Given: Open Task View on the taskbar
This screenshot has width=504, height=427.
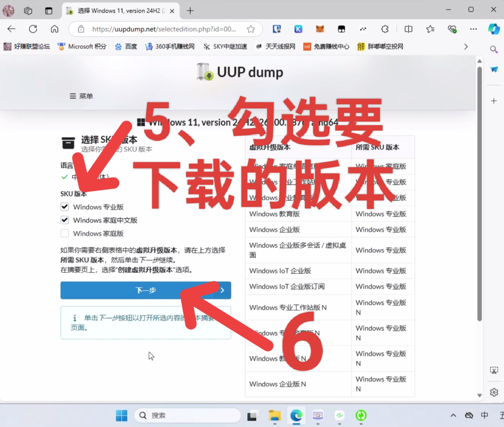Looking at the screenshot, I should coord(252,415).
